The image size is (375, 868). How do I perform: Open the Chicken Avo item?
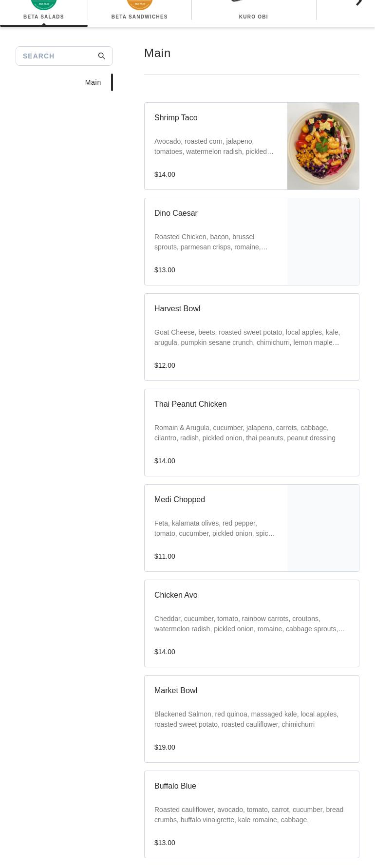pyautogui.click(x=251, y=623)
